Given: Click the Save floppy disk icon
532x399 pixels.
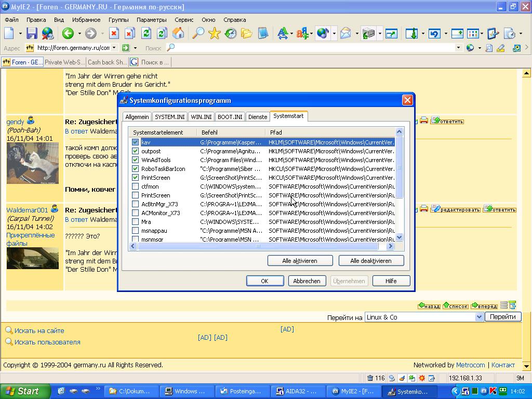Looking at the screenshot, I should coord(32,33).
